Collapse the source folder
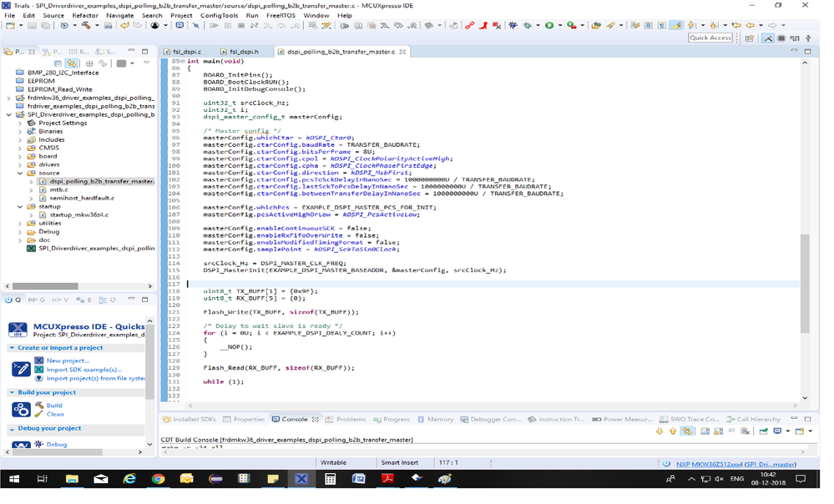Viewport: 834px width, 504px height. pos(20,173)
